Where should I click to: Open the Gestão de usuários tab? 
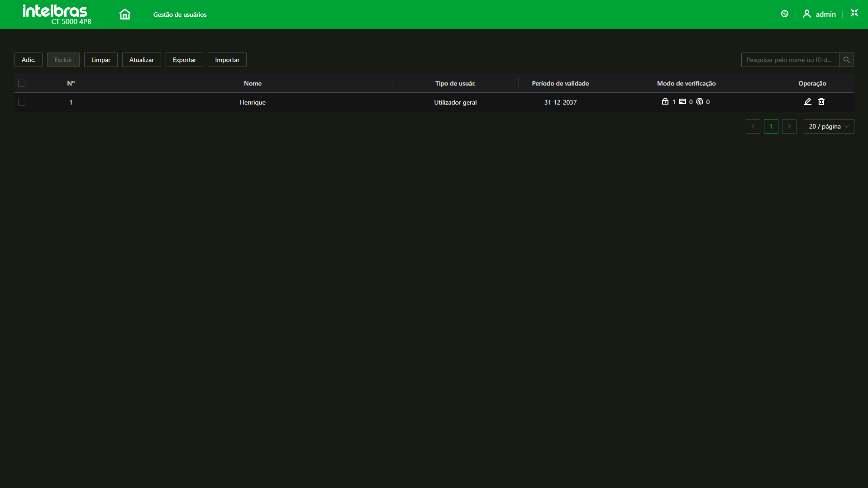180,14
